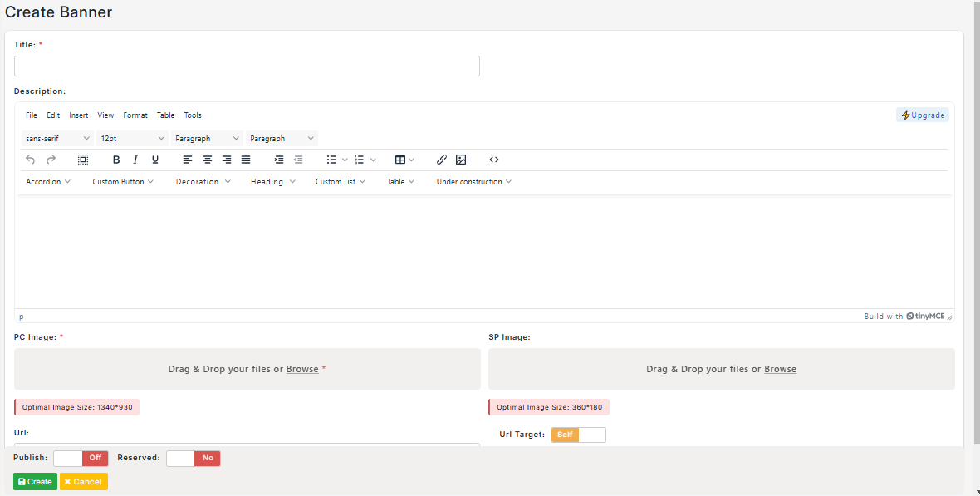This screenshot has height=496, width=980.
Task: Expand the Heading dropdown
Action: [x=273, y=181]
